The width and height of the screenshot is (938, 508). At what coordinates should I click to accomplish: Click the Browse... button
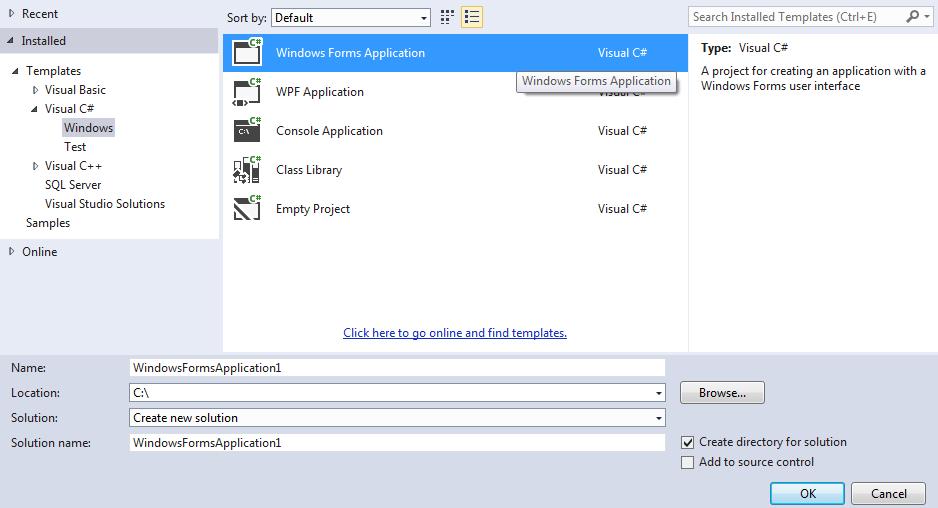coord(722,393)
